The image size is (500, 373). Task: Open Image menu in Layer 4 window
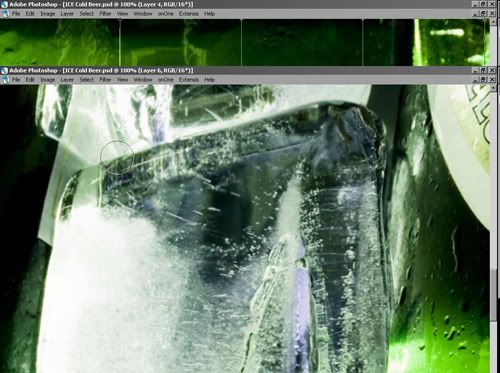coord(48,14)
